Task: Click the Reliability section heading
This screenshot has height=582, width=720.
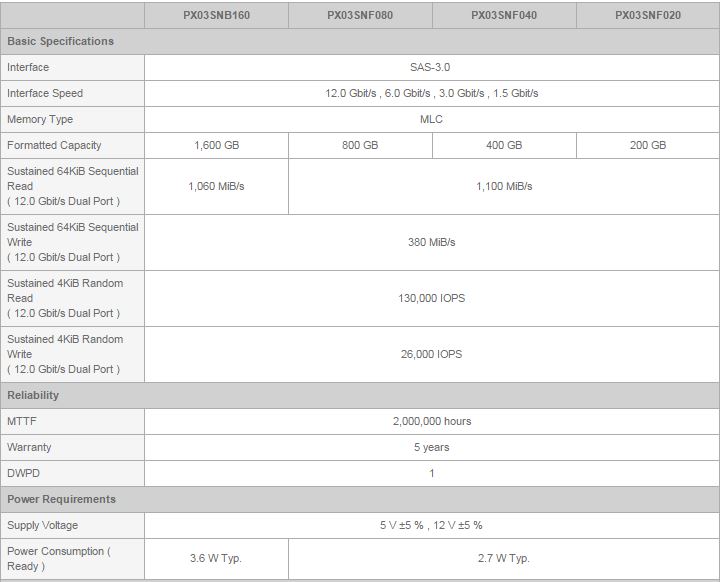Action: tap(33, 396)
